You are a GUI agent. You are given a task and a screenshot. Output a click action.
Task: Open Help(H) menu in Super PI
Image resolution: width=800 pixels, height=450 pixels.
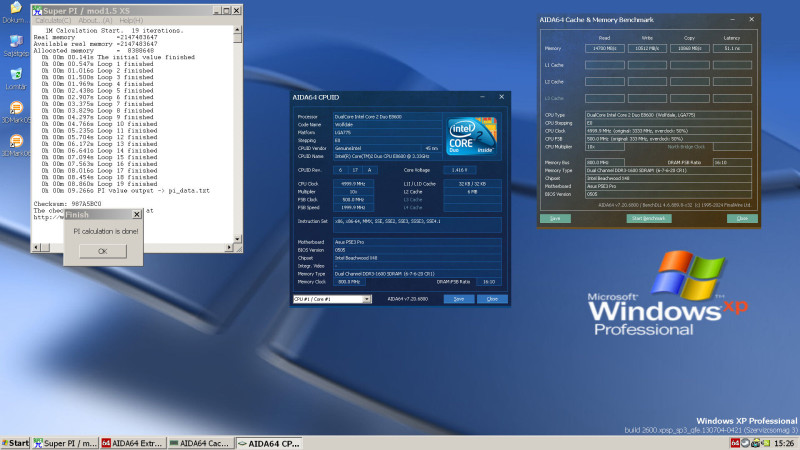[131, 20]
